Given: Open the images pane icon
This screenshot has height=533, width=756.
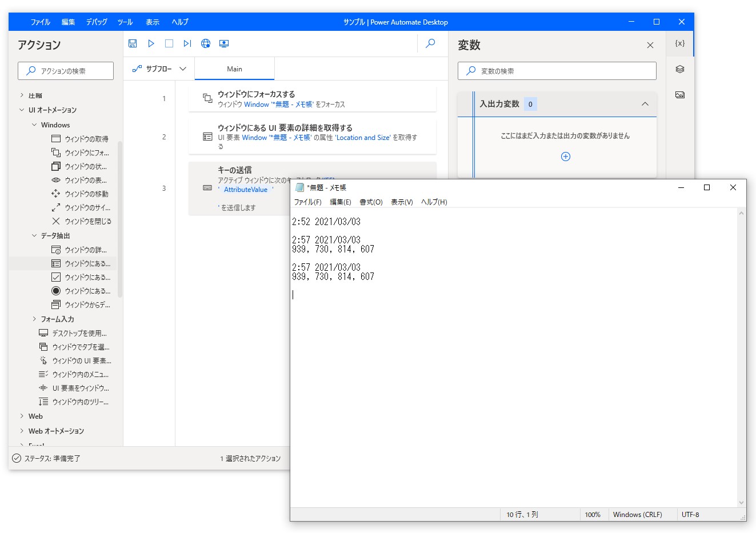Looking at the screenshot, I should tap(679, 95).
